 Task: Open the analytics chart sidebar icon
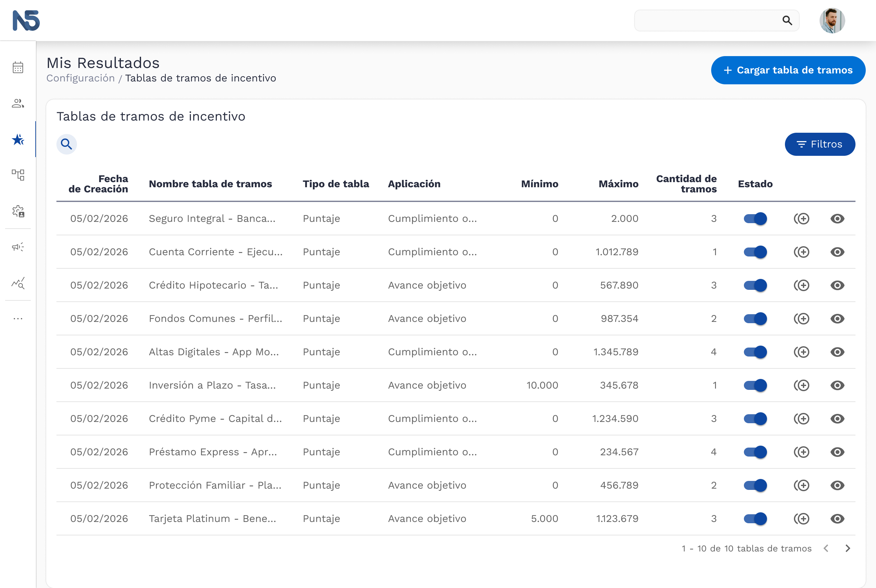(18, 283)
